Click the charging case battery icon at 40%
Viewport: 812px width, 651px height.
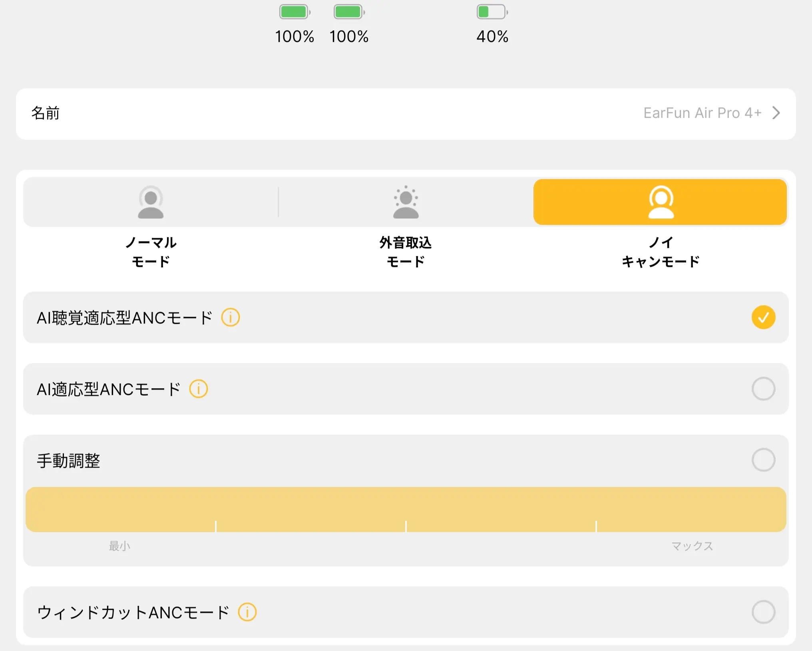pos(492,12)
